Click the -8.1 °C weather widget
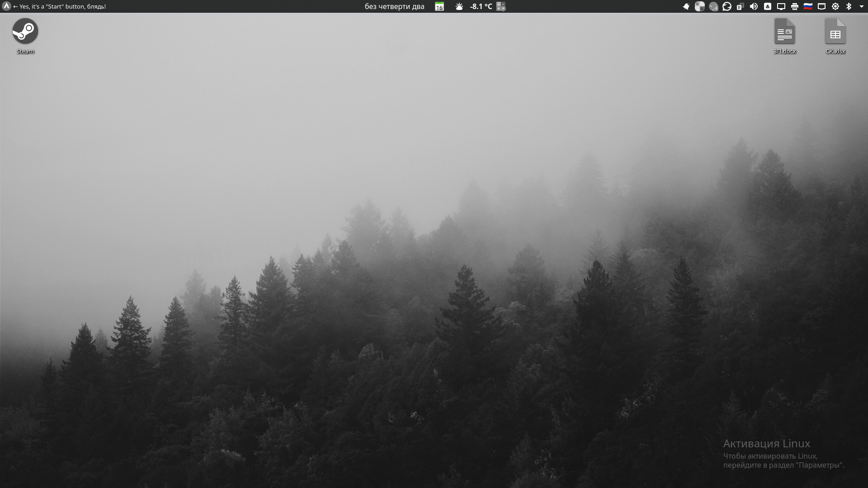The image size is (868, 488). pyautogui.click(x=480, y=6)
